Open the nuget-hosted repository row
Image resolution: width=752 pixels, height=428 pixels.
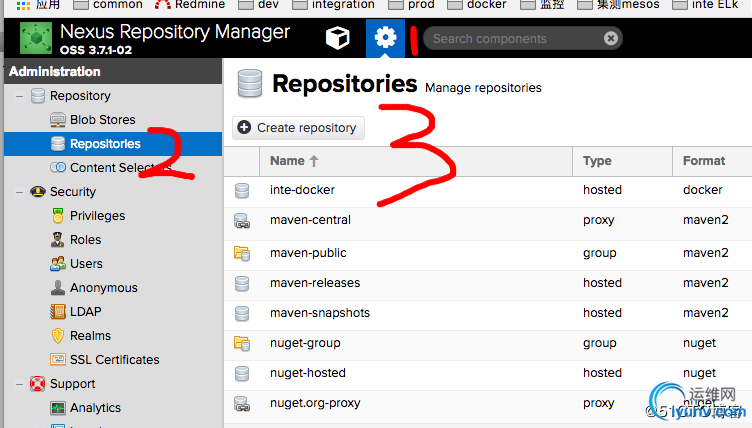point(488,373)
